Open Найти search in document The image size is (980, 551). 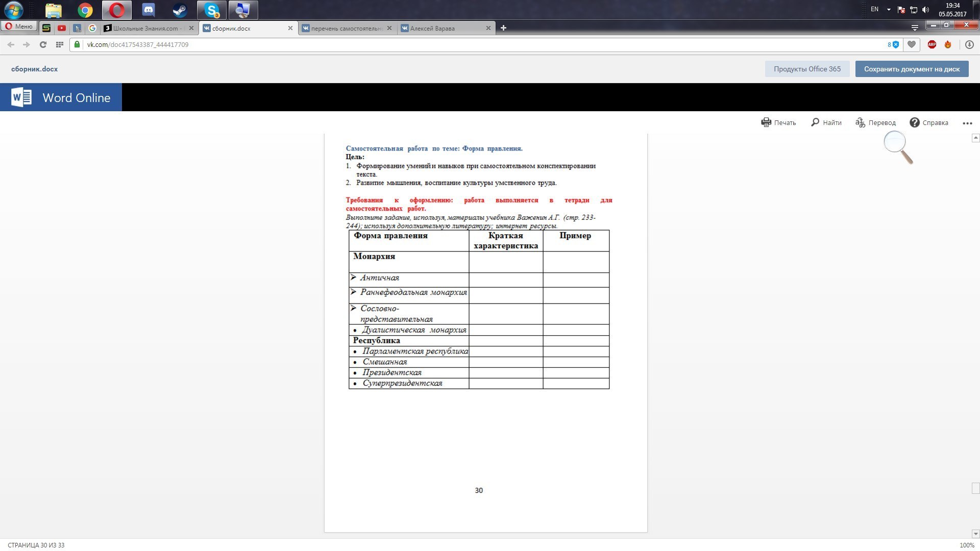tap(826, 122)
